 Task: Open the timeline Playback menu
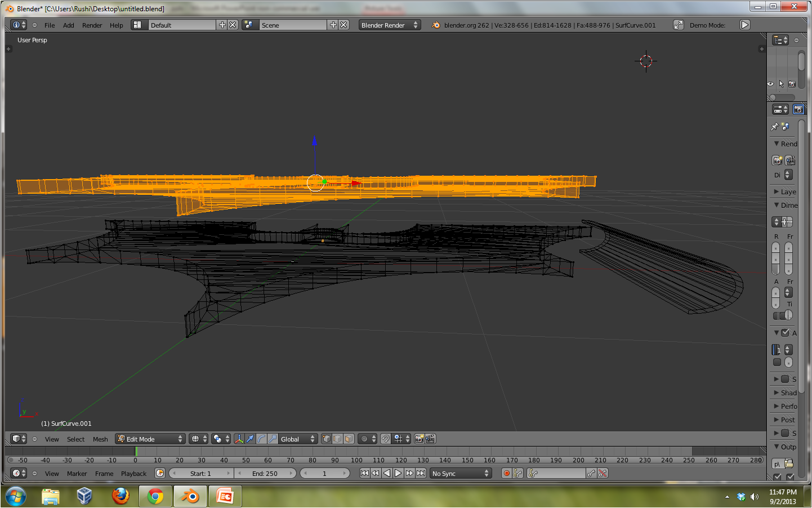tap(133, 473)
